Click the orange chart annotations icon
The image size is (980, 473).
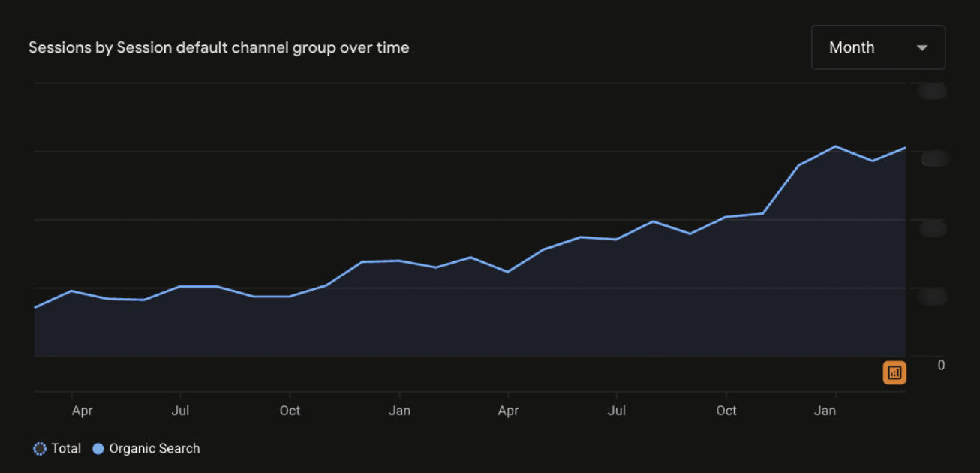tap(894, 372)
